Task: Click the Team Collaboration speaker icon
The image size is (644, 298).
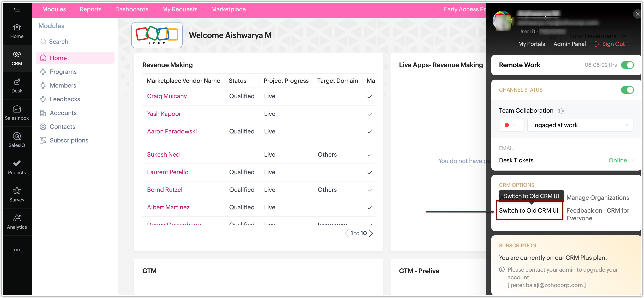Action: (561, 111)
